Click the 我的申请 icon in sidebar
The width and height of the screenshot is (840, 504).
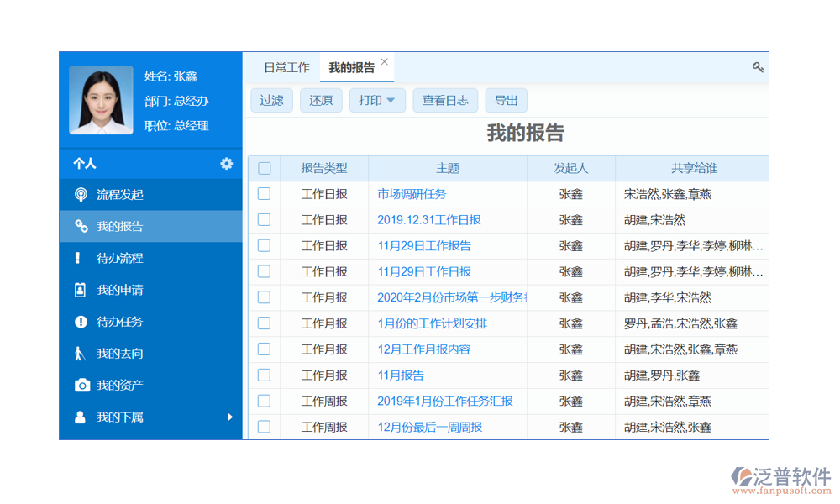coord(81,290)
